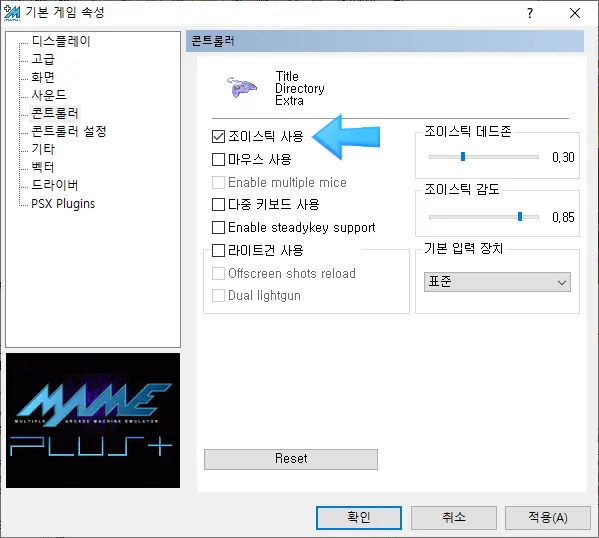Open 콘트롤러 설정 in the tree
The height and width of the screenshot is (538, 599).
click(68, 131)
